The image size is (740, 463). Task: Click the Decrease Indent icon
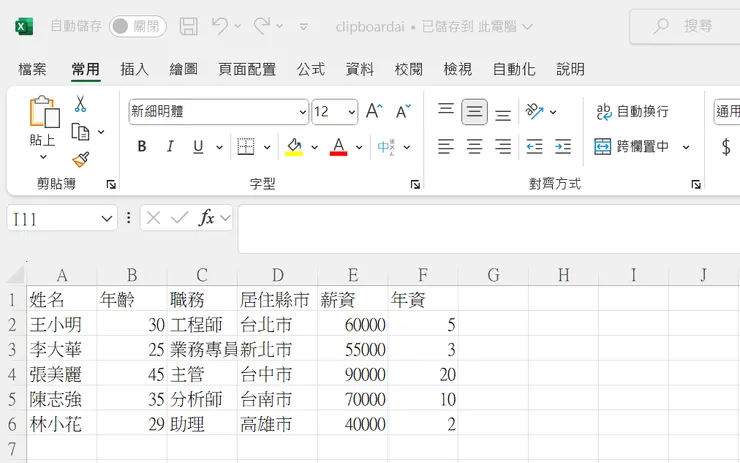click(x=534, y=147)
